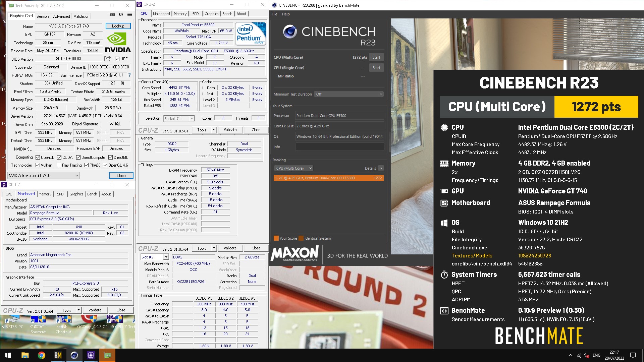This screenshot has height=362, width=644.
Task: Click BIOS export share icon in GPU-Z
Action: pos(107,59)
